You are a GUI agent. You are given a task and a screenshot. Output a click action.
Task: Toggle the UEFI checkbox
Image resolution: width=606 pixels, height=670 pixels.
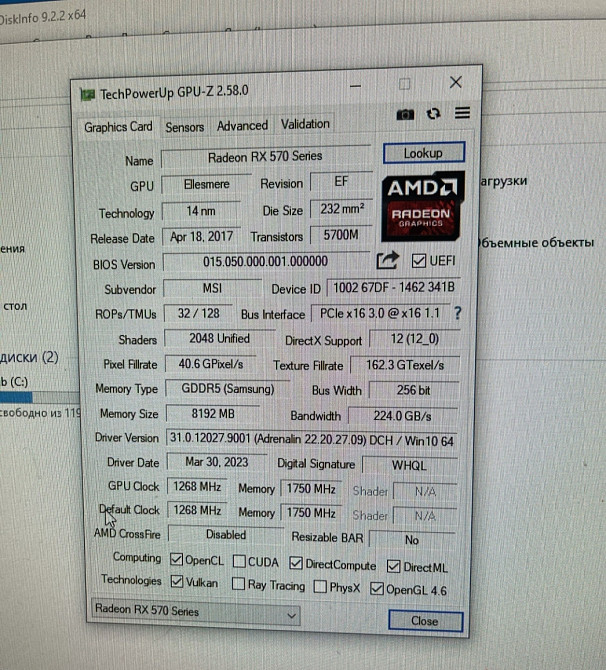[x=419, y=261]
